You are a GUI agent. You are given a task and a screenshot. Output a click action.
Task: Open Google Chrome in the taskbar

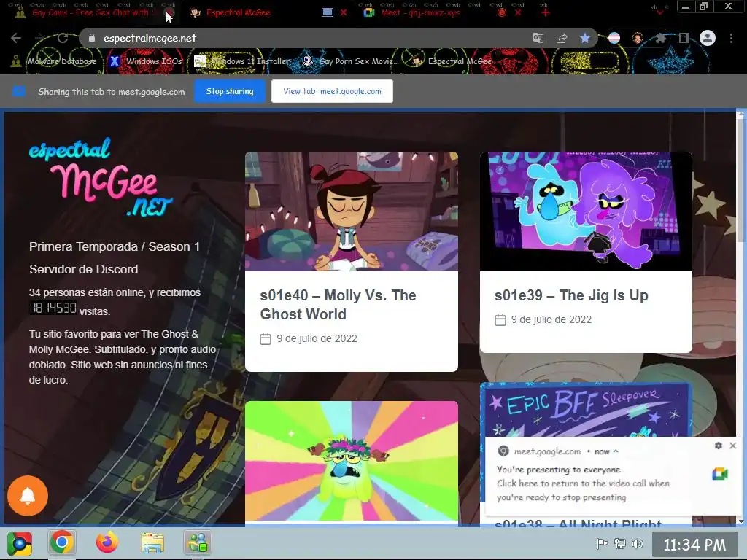point(62,542)
